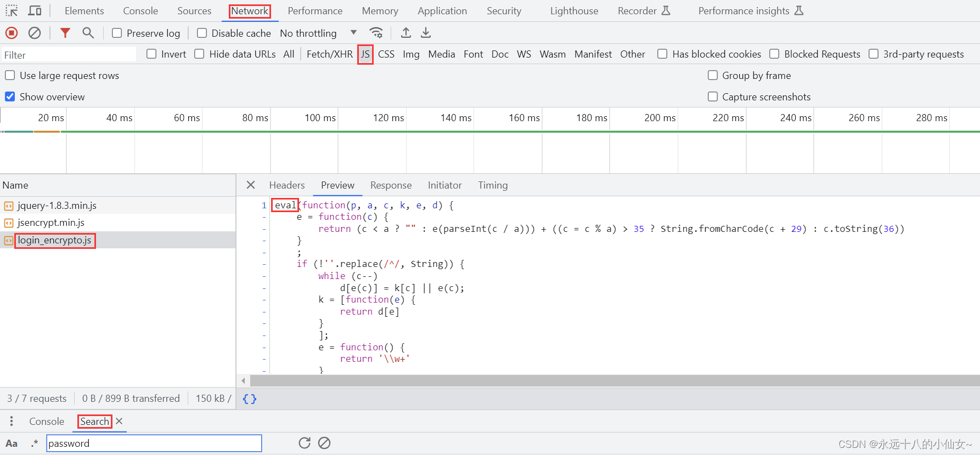Select jsencrypt.min.js request
The width and height of the screenshot is (980, 455).
pos(51,223)
